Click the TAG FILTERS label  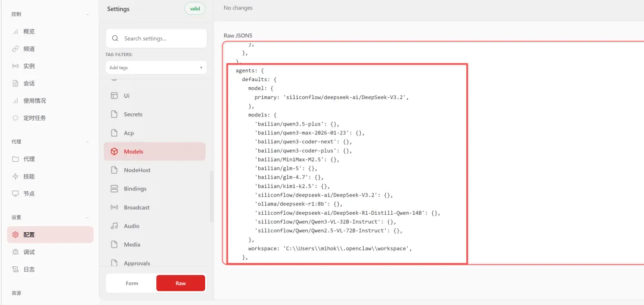(x=119, y=54)
